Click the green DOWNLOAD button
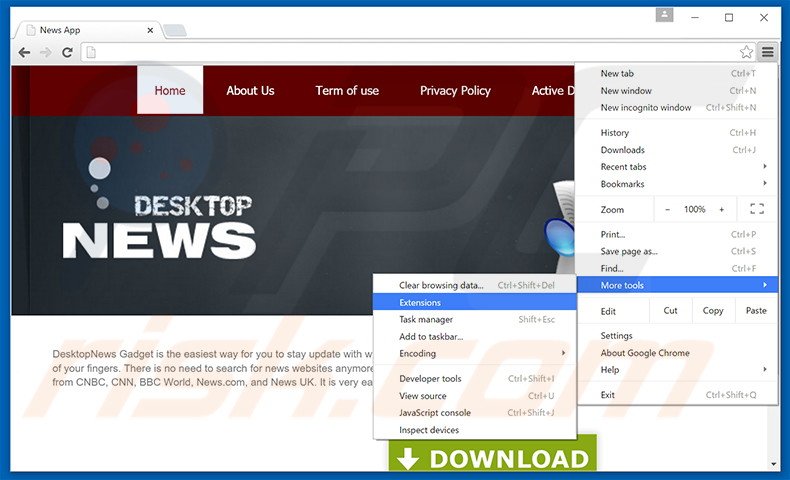 (x=492, y=453)
